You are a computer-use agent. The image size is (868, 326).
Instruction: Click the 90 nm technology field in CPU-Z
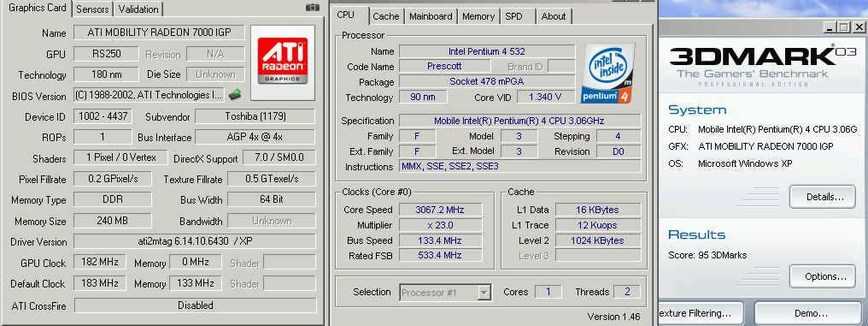point(423,97)
